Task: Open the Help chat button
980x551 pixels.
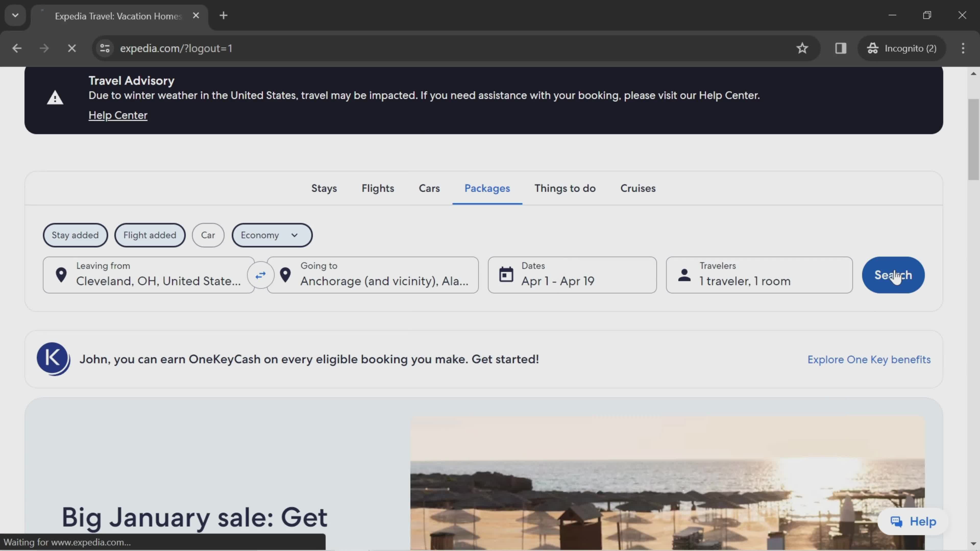Action: click(913, 521)
